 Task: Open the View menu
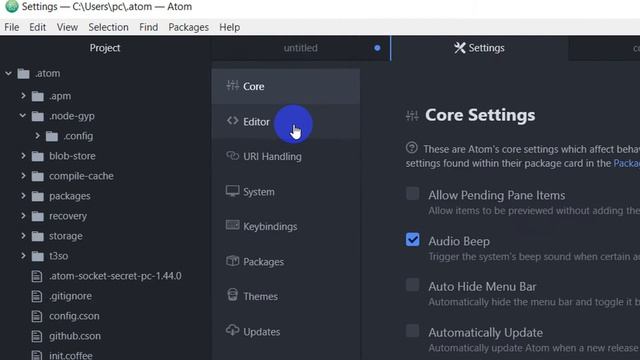click(x=67, y=27)
